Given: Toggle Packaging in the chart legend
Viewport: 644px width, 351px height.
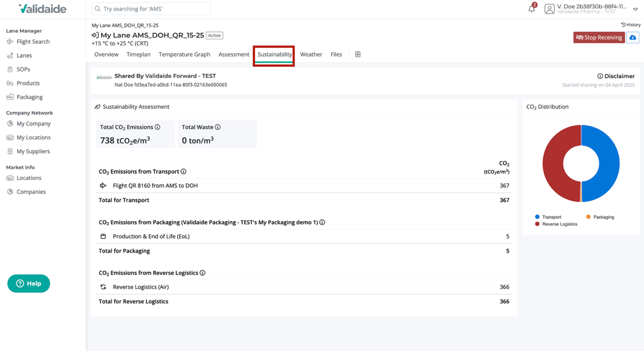Looking at the screenshot, I should coord(600,217).
